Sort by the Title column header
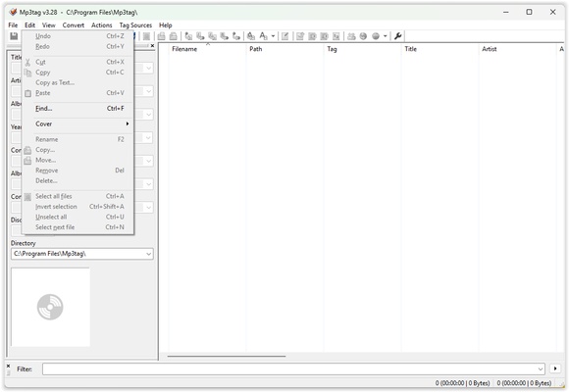The height and width of the screenshot is (392, 569). click(440, 49)
